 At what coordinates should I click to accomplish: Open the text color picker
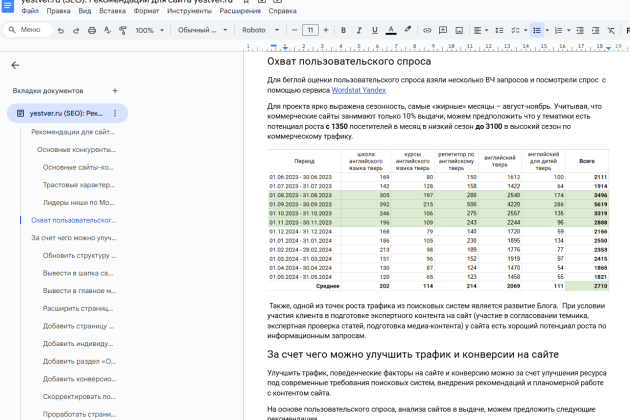click(390, 30)
